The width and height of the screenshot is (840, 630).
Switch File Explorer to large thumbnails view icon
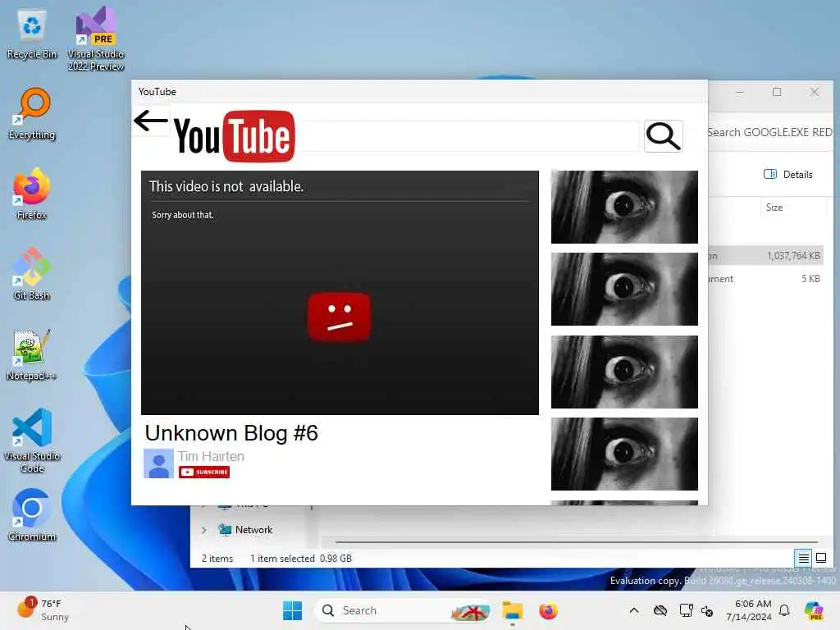[821, 558]
